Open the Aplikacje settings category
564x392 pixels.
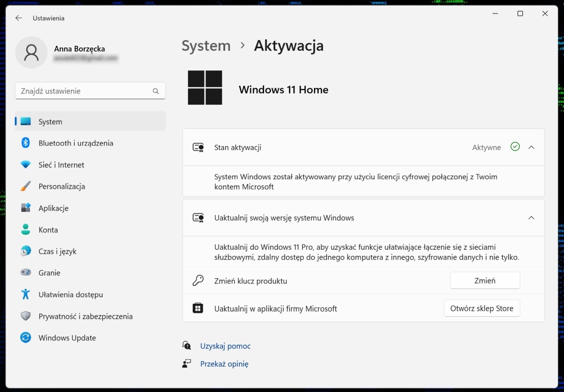[53, 208]
